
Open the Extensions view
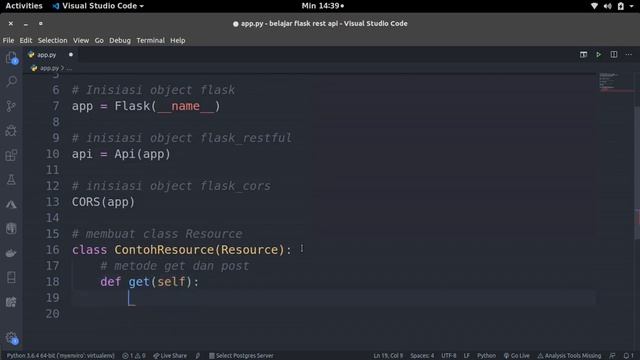[11, 155]
